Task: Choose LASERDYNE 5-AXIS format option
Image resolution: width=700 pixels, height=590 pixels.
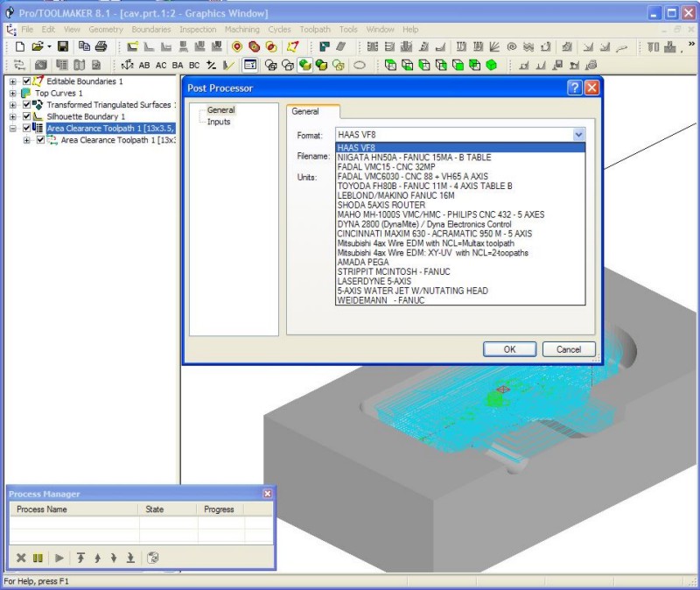Action: coord(460,281)
